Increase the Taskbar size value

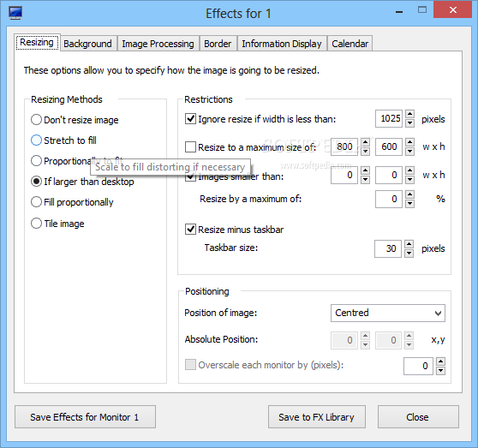point(409,244)
